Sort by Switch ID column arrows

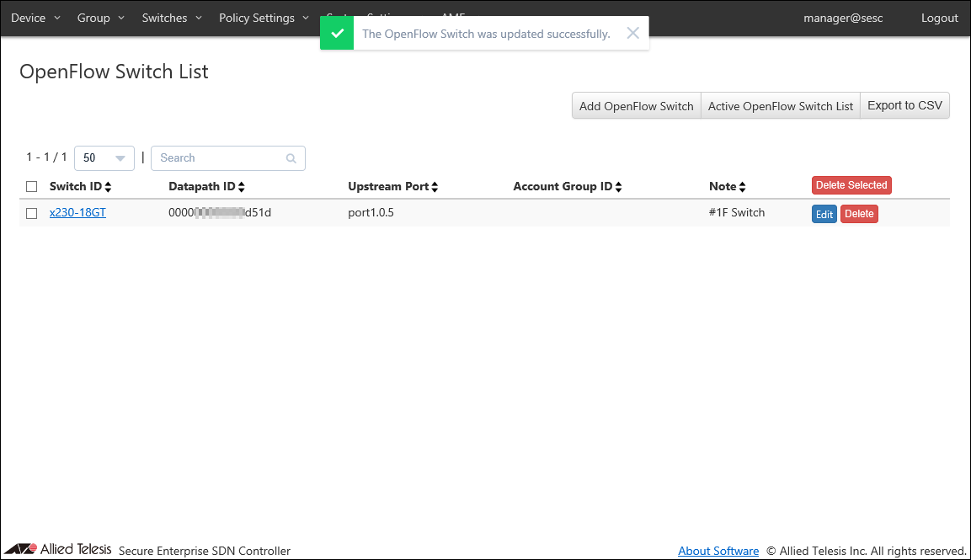tap(108, 187)
